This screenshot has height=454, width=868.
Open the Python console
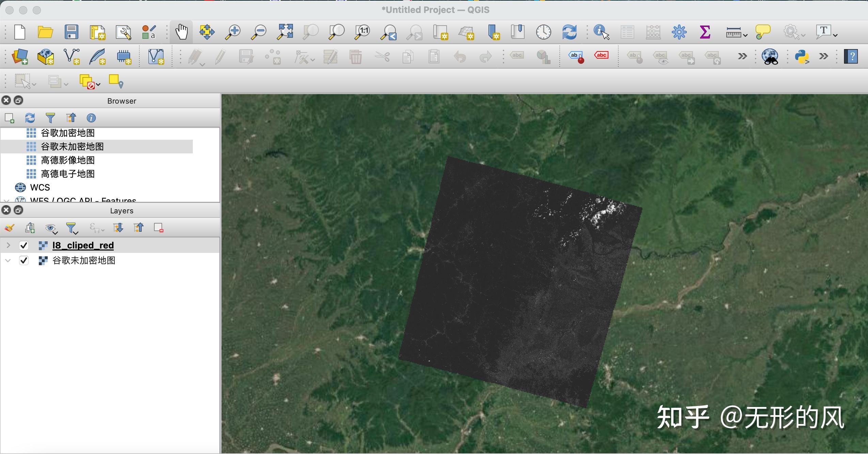(x=802, y=57)
